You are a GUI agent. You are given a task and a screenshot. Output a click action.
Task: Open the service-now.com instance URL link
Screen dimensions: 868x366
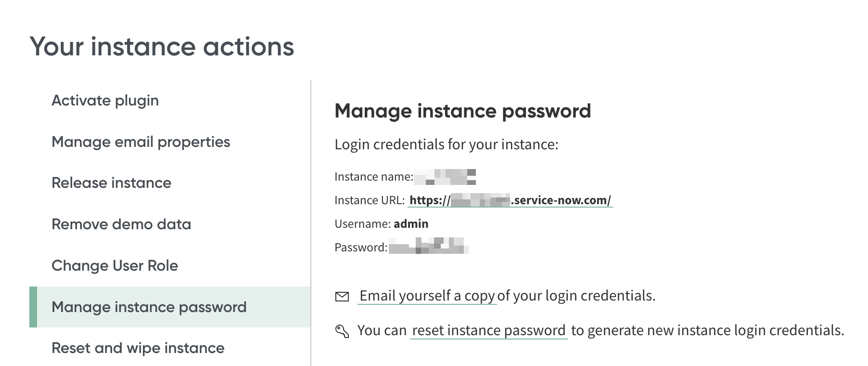coord(510,200)
